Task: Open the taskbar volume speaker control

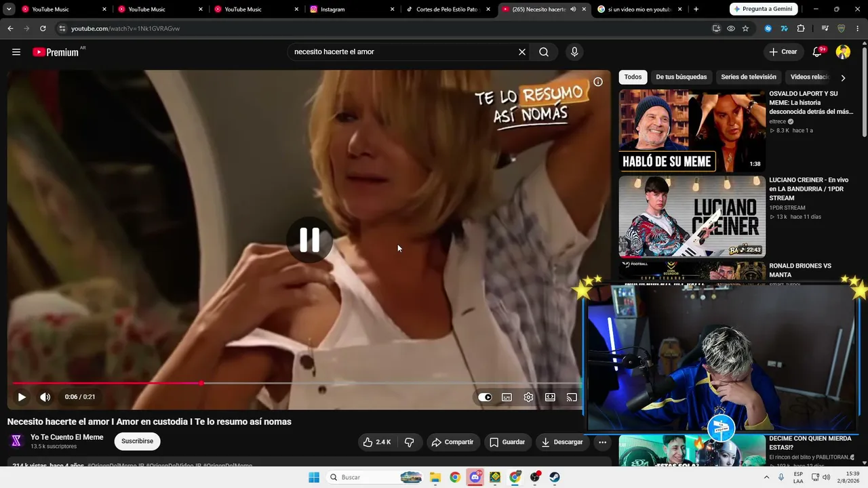Action: [x=826, y=477]
